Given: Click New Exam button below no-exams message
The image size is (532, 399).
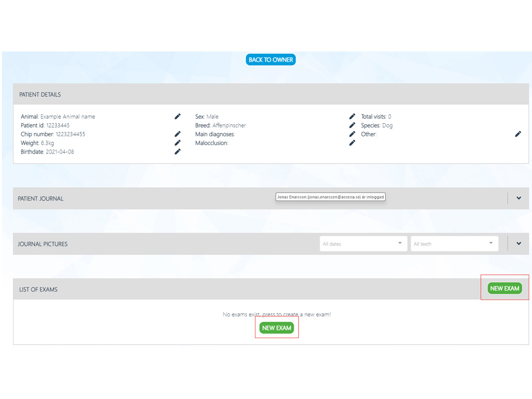Looking at the screenshot, I should click(276, 328).
